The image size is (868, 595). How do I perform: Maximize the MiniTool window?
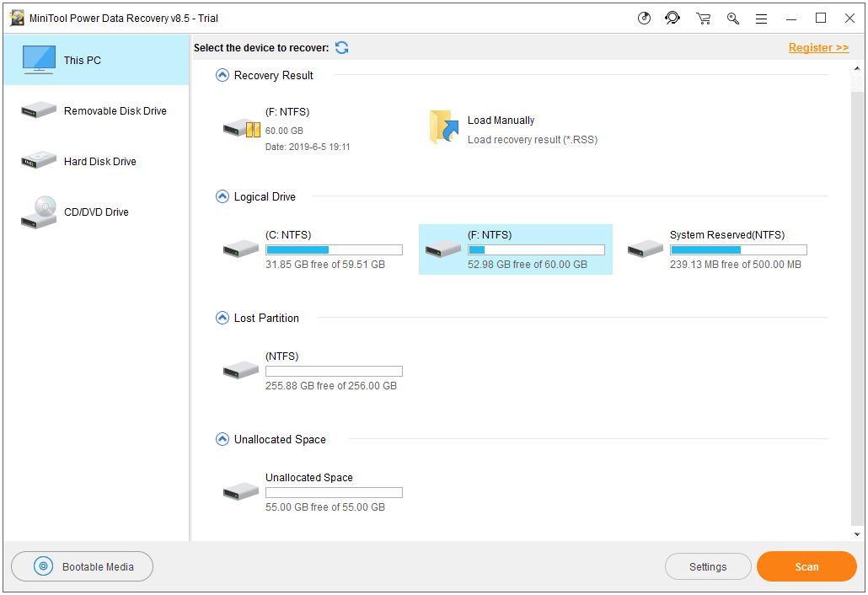click(821, 19)
